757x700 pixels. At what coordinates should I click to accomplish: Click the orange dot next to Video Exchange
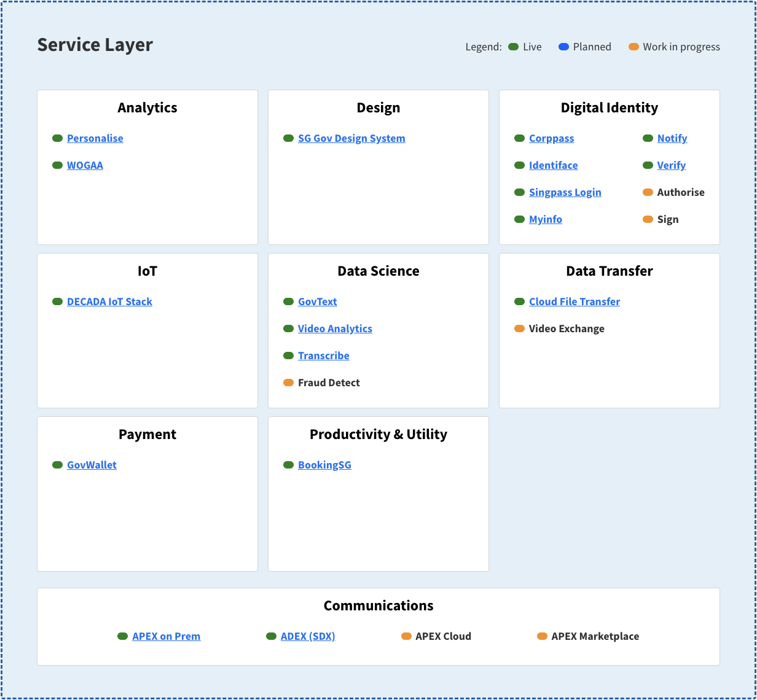pyautogui.click(x=519, y=329)
